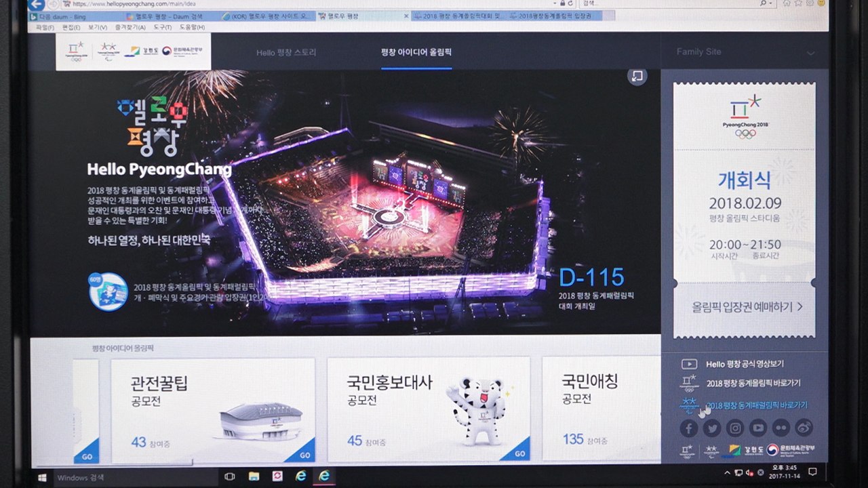The height and width of the screenshot is (488, 868).
Task: Switch to the 다음 daum - Bing tab
Action: coord(76,16)
